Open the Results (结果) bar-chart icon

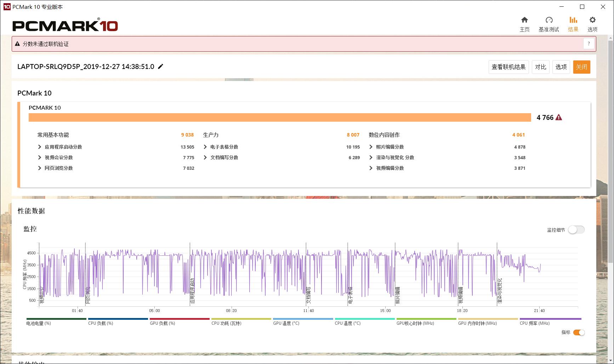573,20
